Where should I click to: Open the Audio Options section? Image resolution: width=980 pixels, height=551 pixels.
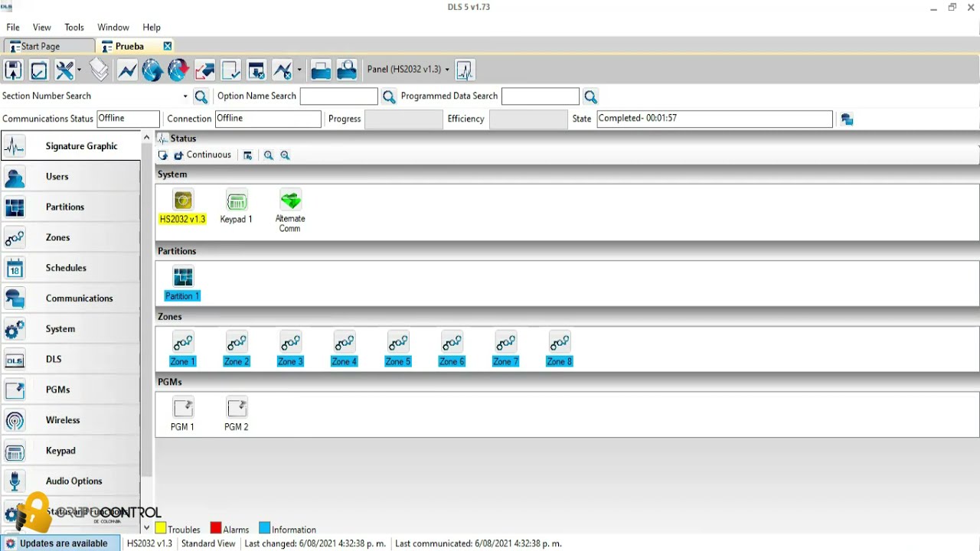click(x=70, y=481)
